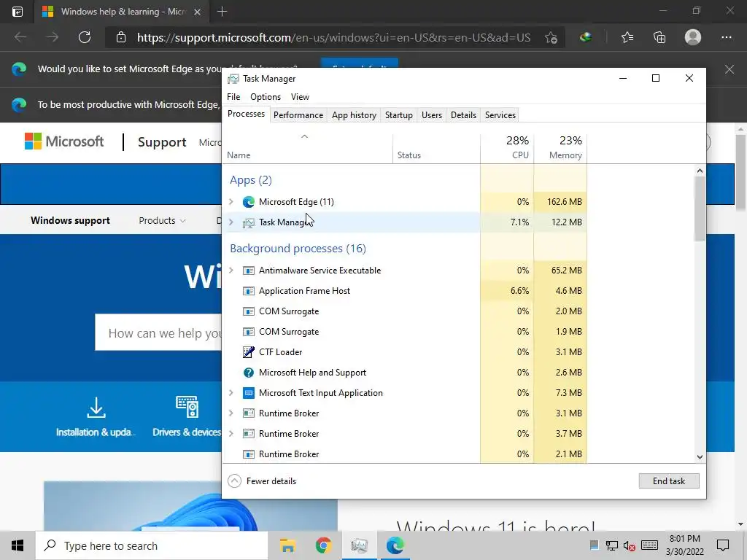Click the End task button
The width and height of the screenshot is (747, 560).
(669, 481)
